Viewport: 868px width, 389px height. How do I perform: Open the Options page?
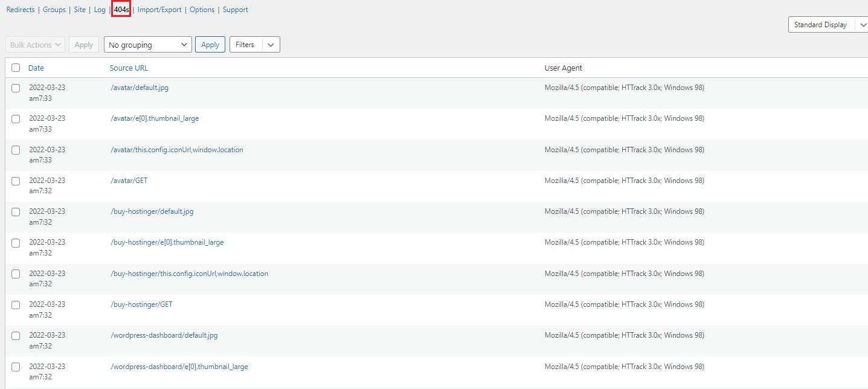coord(202,10)
